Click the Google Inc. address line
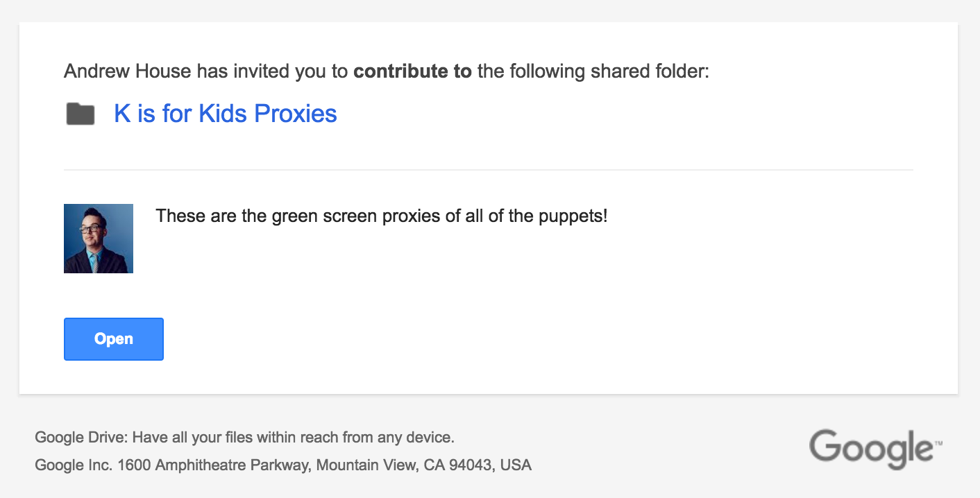980x498 pixels. pyautogui.click(x=282, y=465)
